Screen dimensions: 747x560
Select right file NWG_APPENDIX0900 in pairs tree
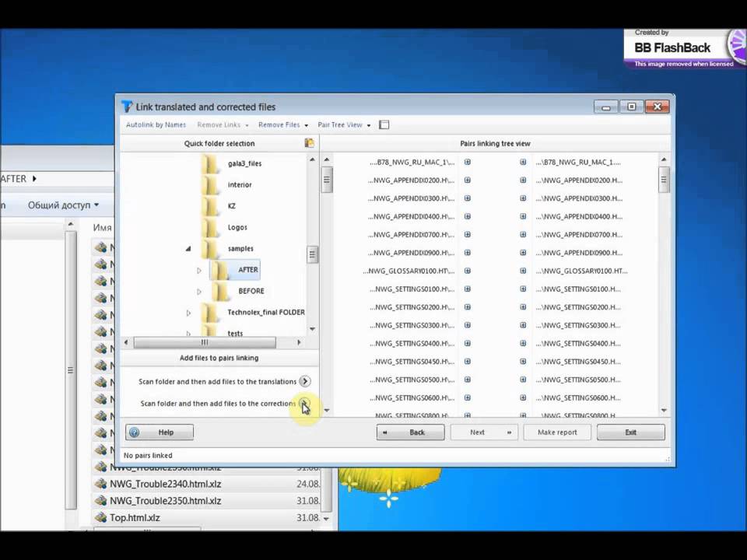[579, 252]
